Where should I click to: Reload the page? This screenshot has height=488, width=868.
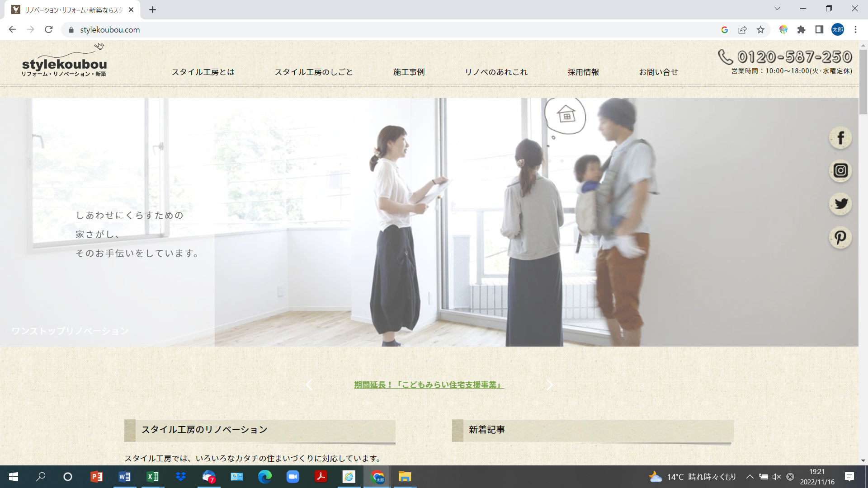tap(49, 30)
